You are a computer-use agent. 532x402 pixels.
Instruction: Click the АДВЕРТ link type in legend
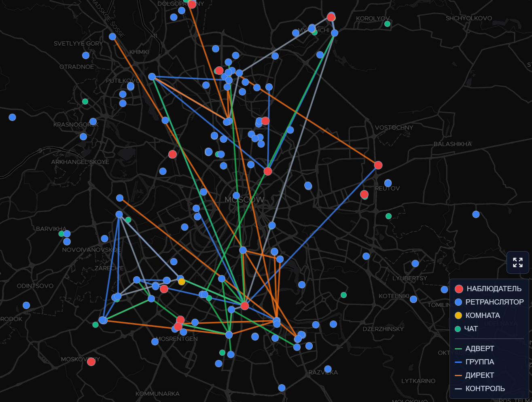(479, 349)
